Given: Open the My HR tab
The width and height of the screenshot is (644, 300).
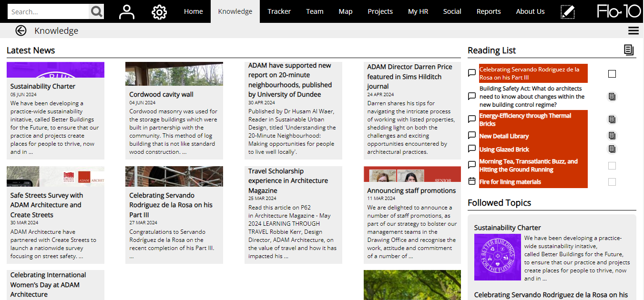Looking at the screenshot, I should pyautogui.click(x=418, y=11).
